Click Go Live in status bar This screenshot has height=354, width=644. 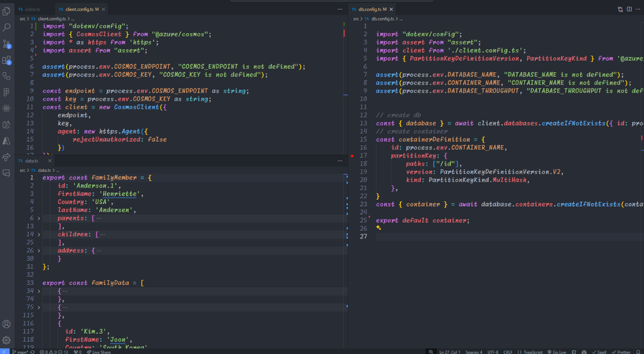click(556, 352)
